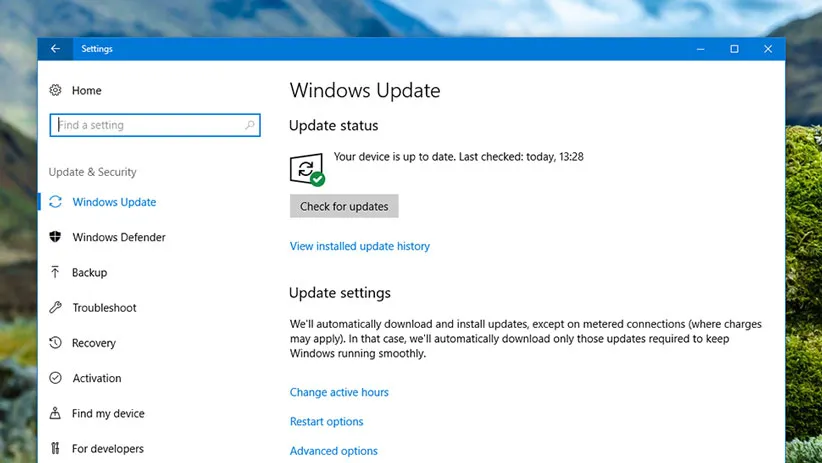Open the Change active hours link

click(339, 392)
